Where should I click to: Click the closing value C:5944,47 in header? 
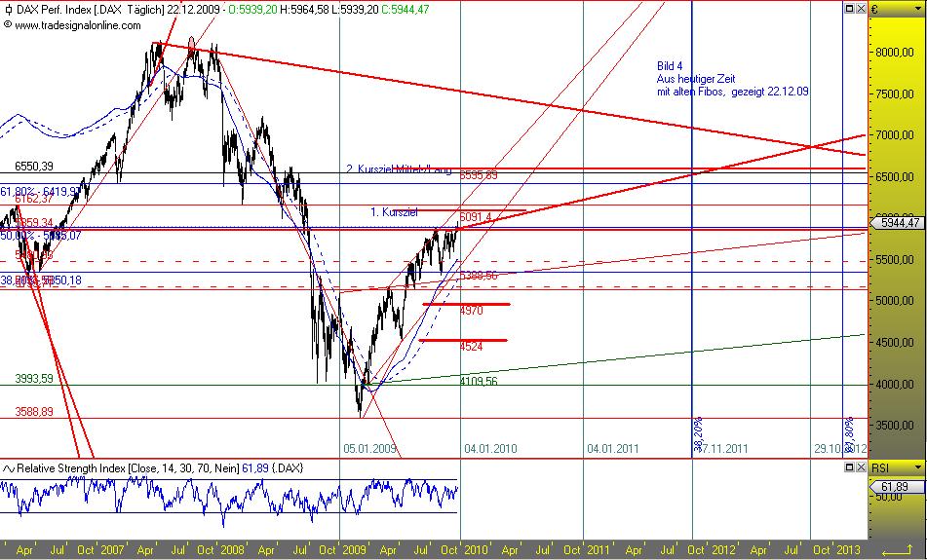405,10
